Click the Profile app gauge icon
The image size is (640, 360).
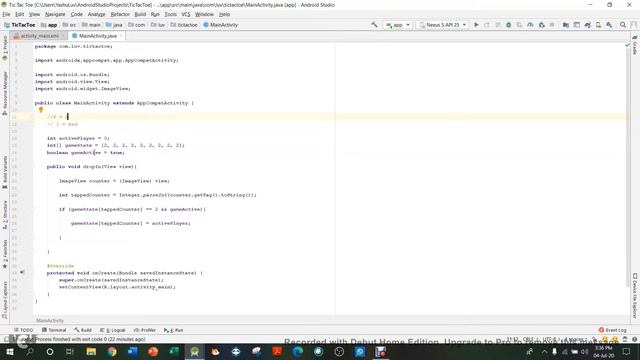(530, 25)
